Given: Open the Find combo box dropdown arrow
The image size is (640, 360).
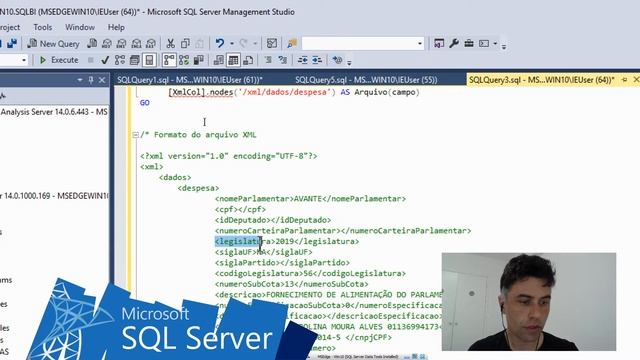Looking at the screenshot, I should (420, 44).
